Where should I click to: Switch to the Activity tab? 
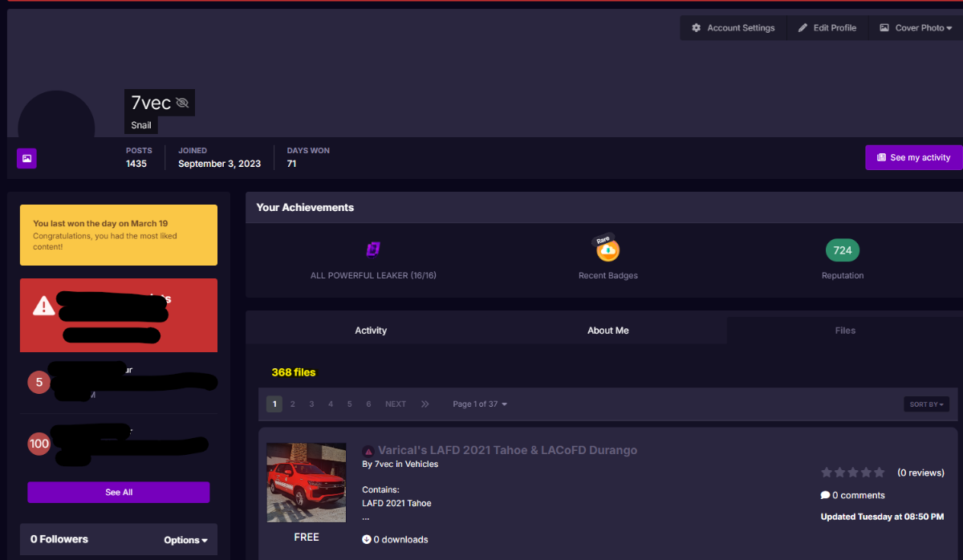coord(371,331)
